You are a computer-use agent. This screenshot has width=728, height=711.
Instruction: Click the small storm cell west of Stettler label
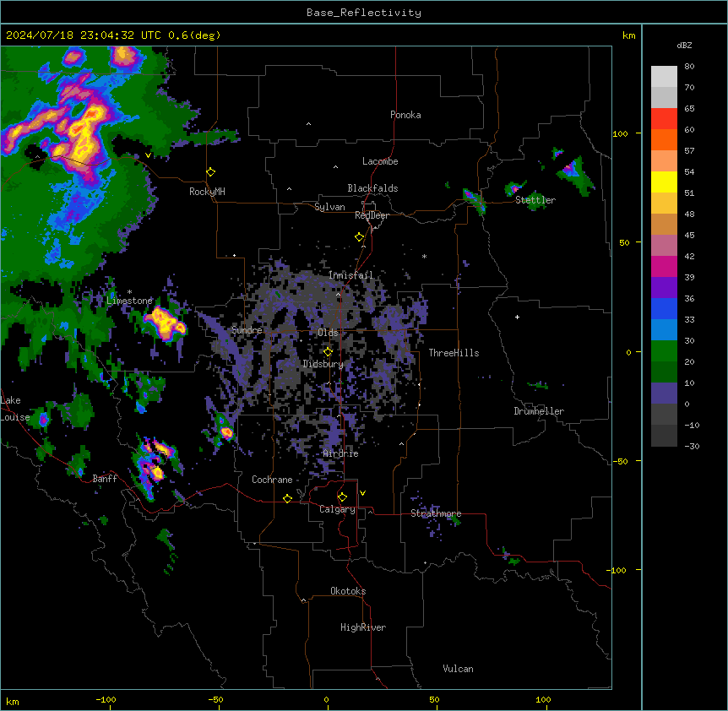514,187
